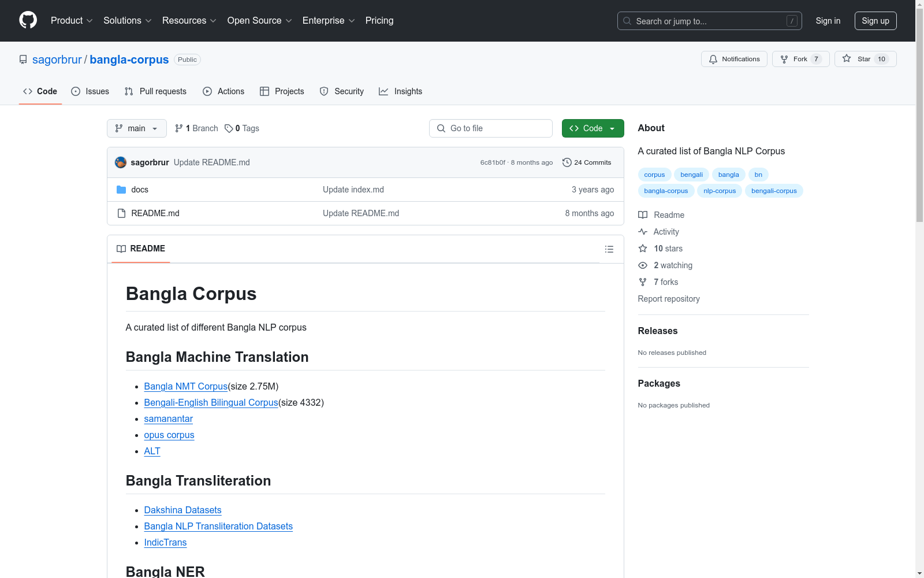Click the watching eye icon
924x578 pixels.
(643, 265)
